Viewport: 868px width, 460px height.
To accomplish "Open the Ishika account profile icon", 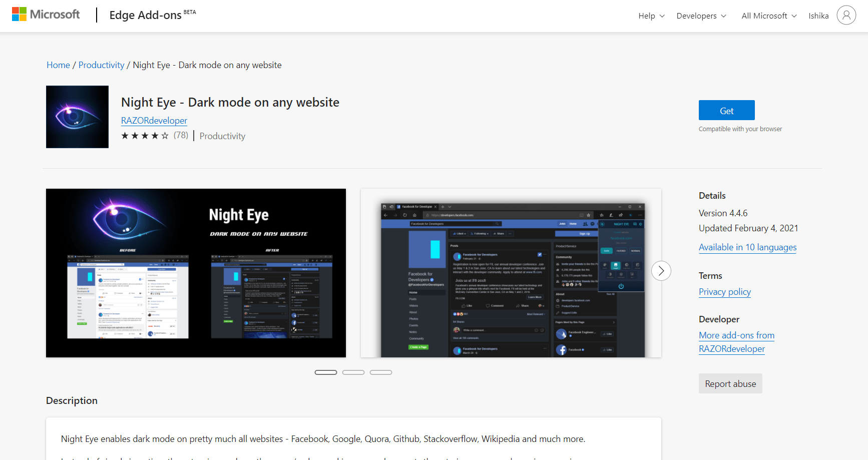I will (846, 15).
